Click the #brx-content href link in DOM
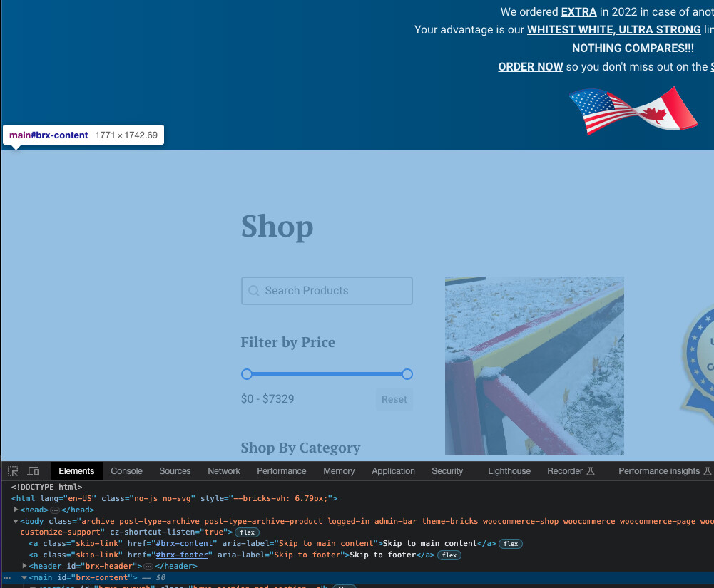The height and width of the screenshot is (588, 714). pos(184,544)
